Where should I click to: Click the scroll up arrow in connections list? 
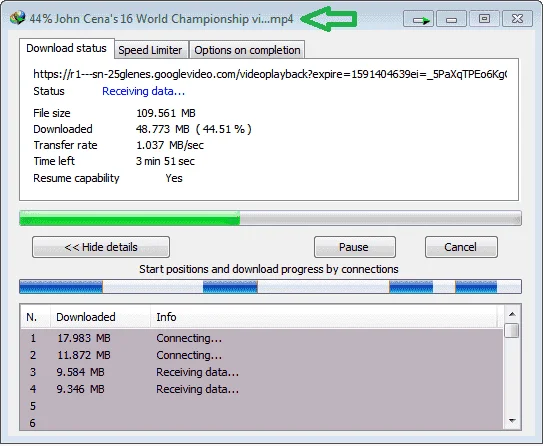pos(513,314)
